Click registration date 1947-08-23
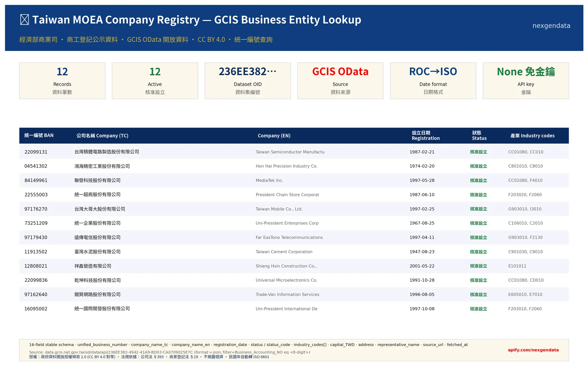 (x=422, y=252)
